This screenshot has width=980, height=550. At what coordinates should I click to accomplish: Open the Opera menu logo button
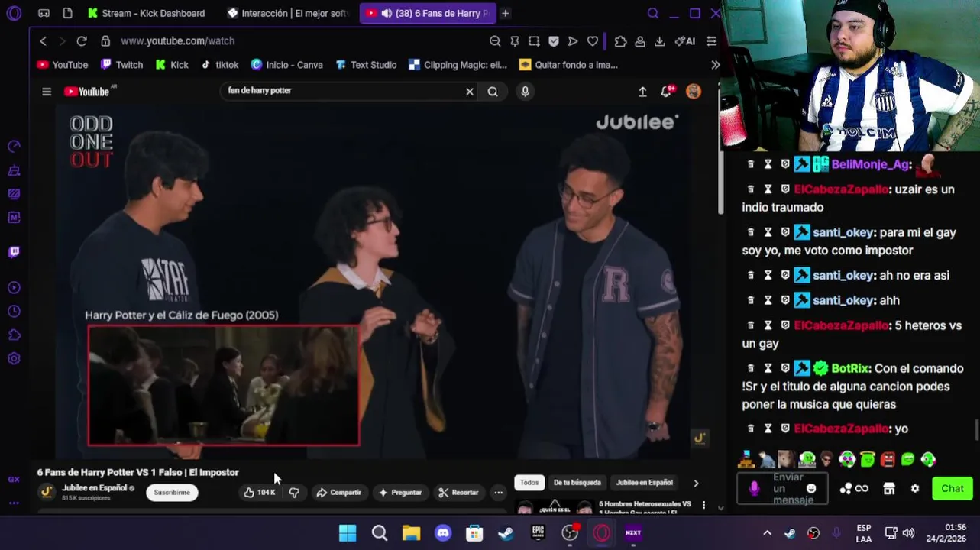point(14,13)
